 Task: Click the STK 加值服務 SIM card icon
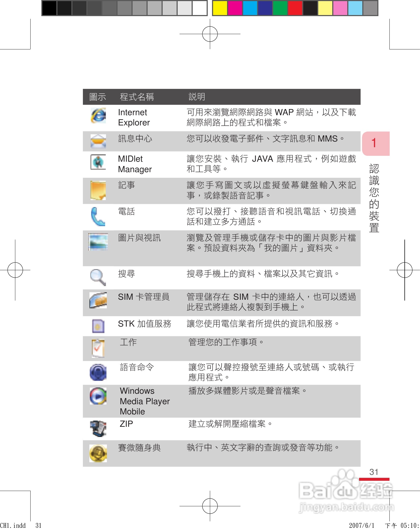tap(98, 326)
